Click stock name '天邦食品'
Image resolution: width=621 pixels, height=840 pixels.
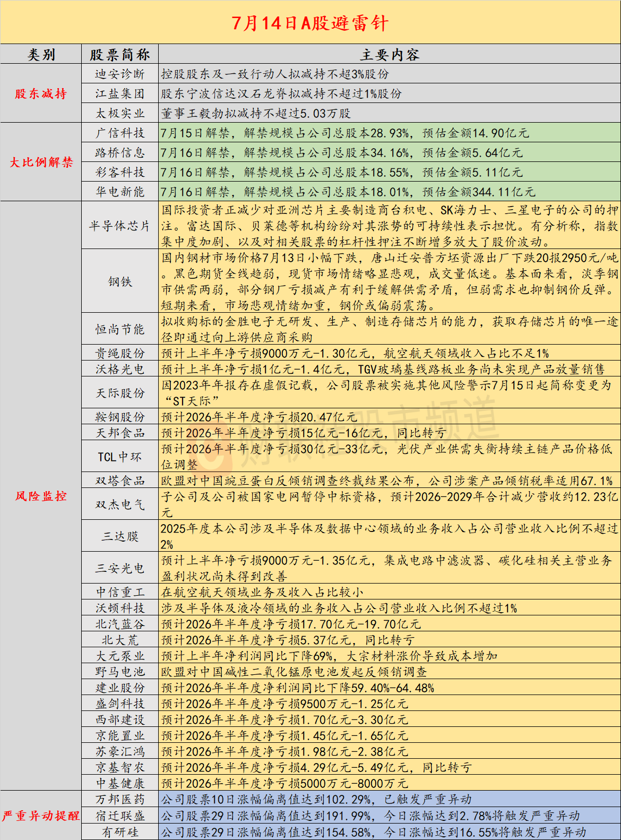[x=120, y=433]
